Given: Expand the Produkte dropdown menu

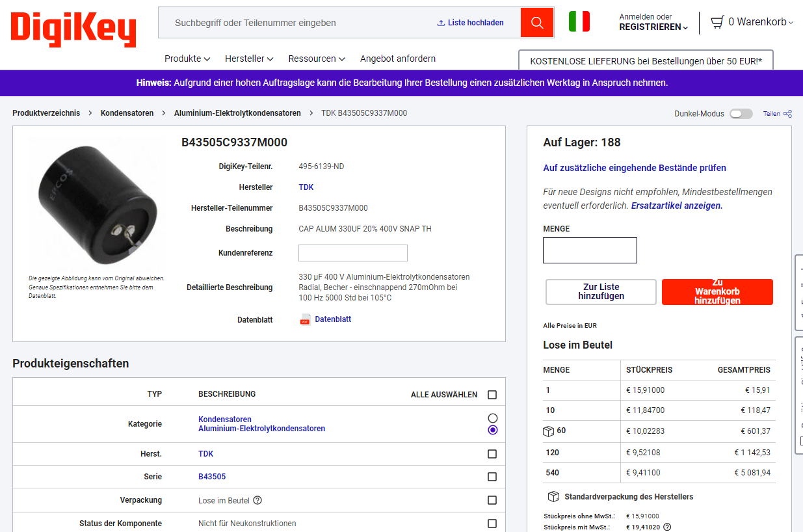Looking at the screenshot, I should pyautogui.click(x=187, y=59).
